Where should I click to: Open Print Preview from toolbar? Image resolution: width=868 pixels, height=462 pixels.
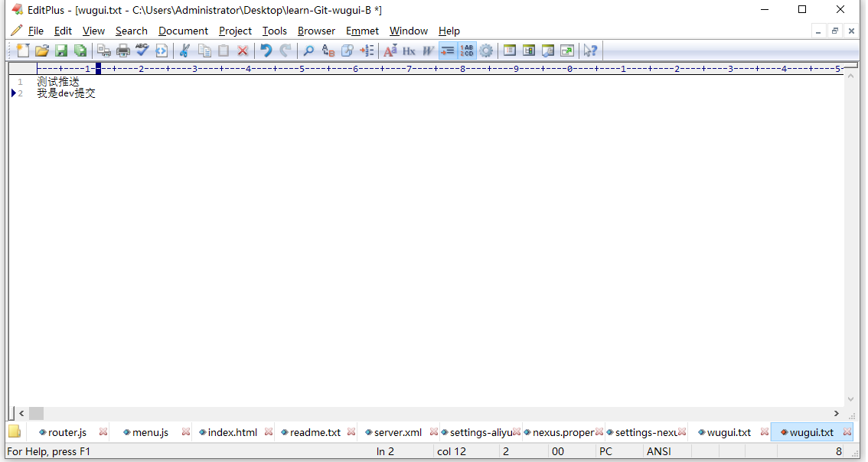[x=103, y=51]
